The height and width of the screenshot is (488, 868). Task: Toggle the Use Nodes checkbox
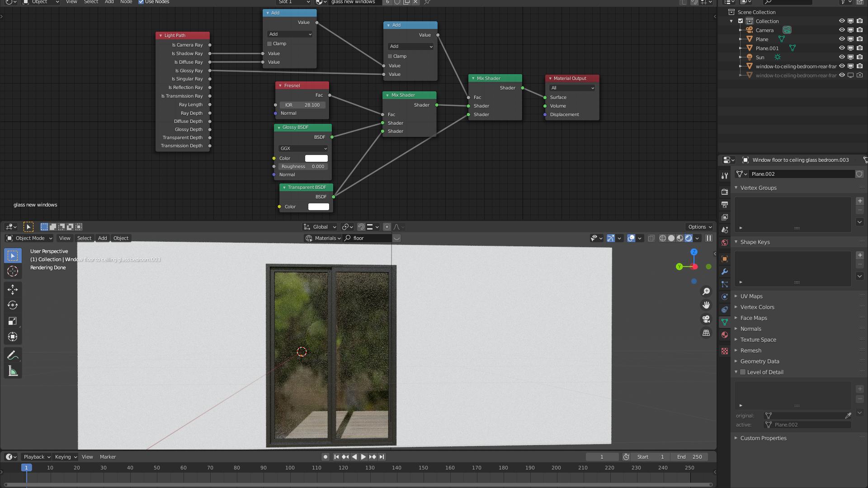(x=141, y=2)
